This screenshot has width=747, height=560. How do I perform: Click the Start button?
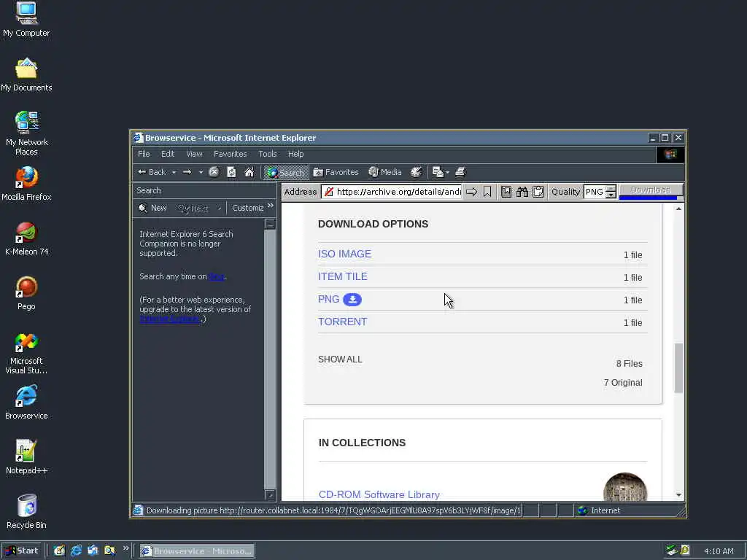[x=23, y=551]
